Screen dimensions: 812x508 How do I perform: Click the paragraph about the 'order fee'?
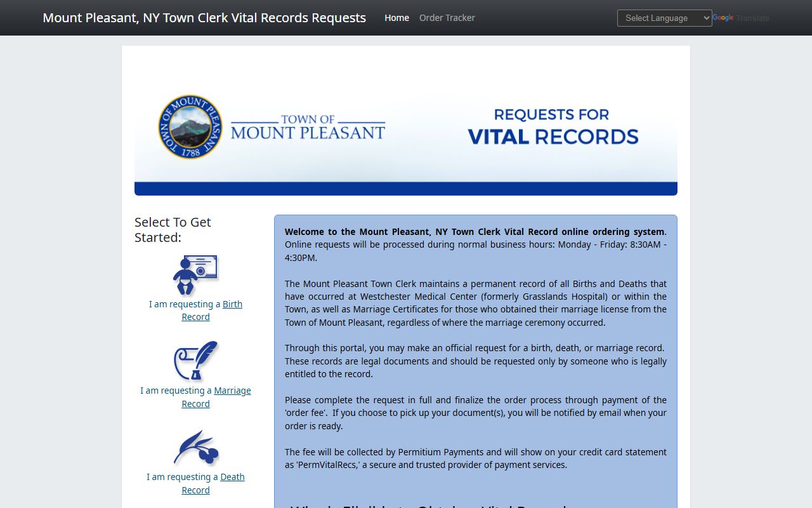(476, 413)
